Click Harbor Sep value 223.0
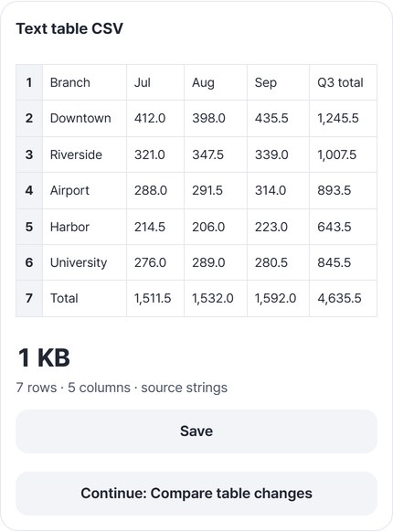This screenshot has width=393, height=532. coord(278,227)
